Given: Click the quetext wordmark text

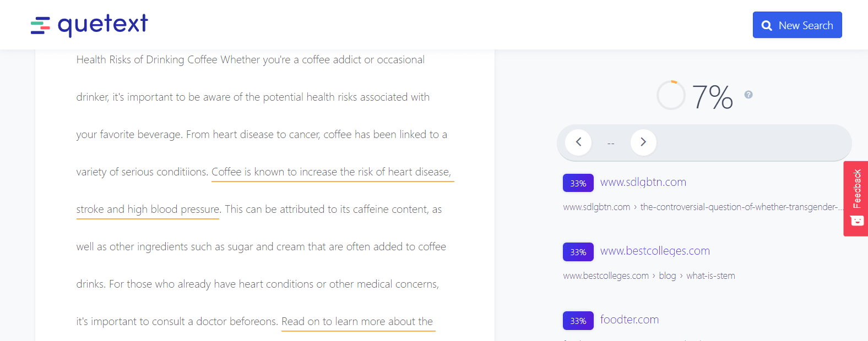Looking at the screenshot, I should click(103, 25).
